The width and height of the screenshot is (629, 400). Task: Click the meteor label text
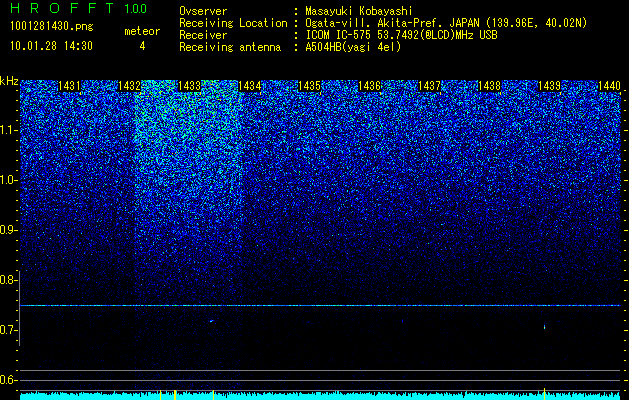point(142,31)
